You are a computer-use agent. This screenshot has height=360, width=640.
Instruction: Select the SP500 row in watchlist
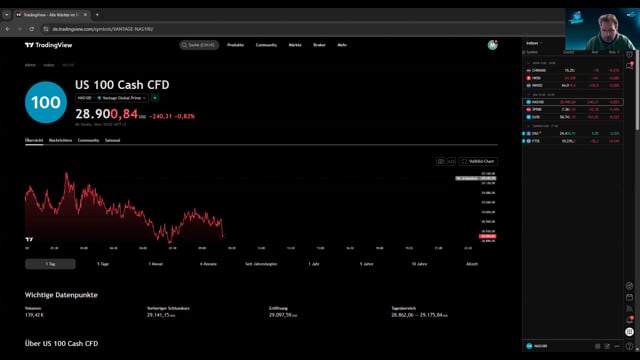[x=573, y=109]
